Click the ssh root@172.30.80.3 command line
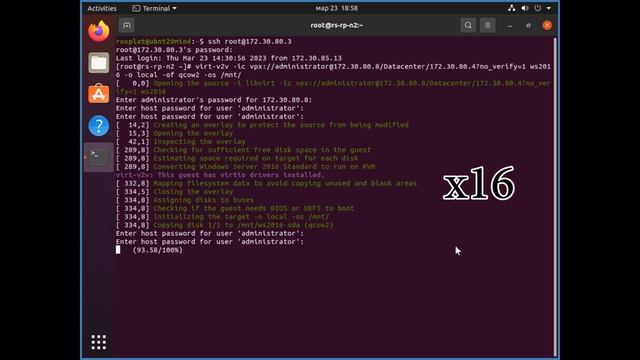Screen dimensions: 640x360 [x=204, y=41]
